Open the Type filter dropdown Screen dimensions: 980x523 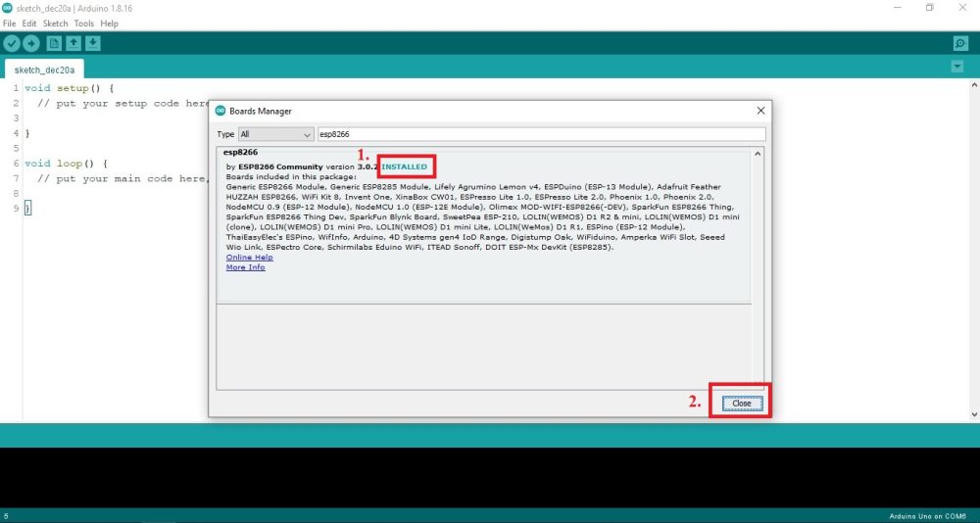pos(275,134)
